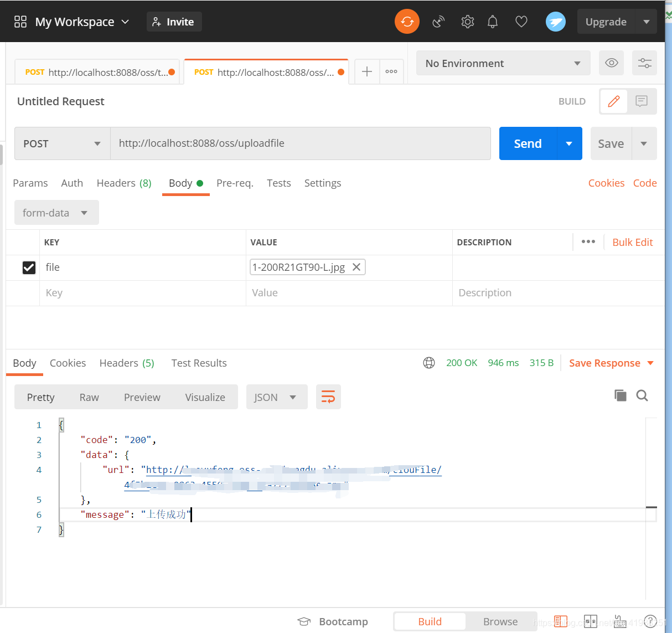Switch to Browse mode
Viewport: 672px width, 633px height.
500,621
